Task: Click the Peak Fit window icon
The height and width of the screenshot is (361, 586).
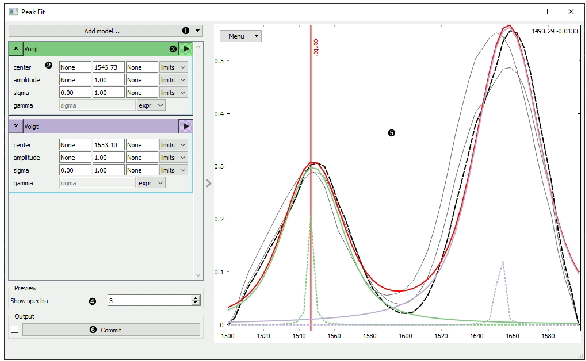Action: [13, 12]
